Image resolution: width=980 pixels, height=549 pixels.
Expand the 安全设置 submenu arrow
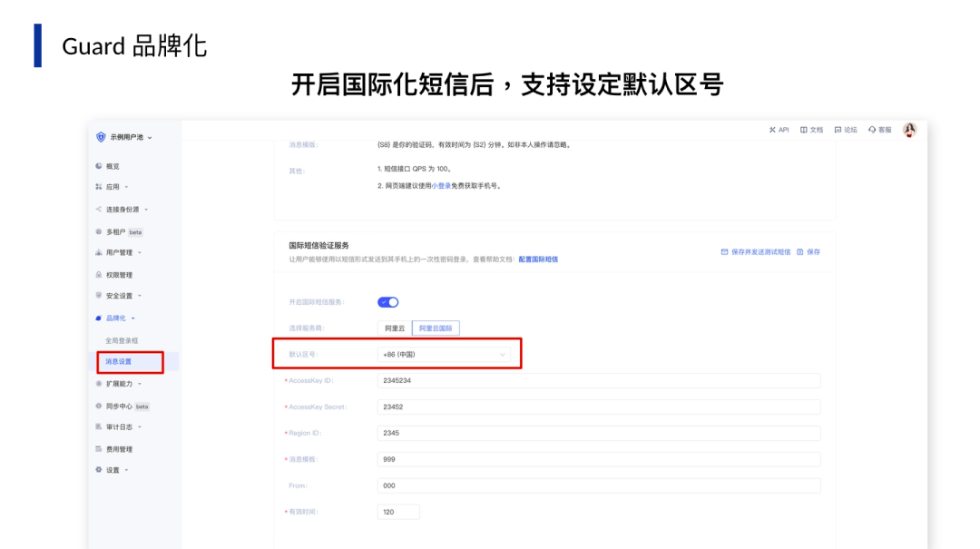[140, 296]
